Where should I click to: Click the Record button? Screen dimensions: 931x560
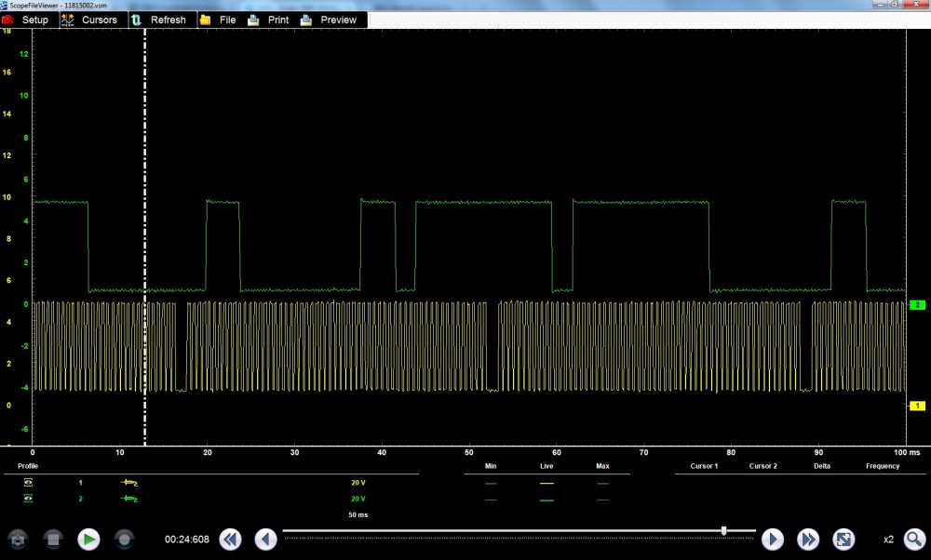coord(124,539)
